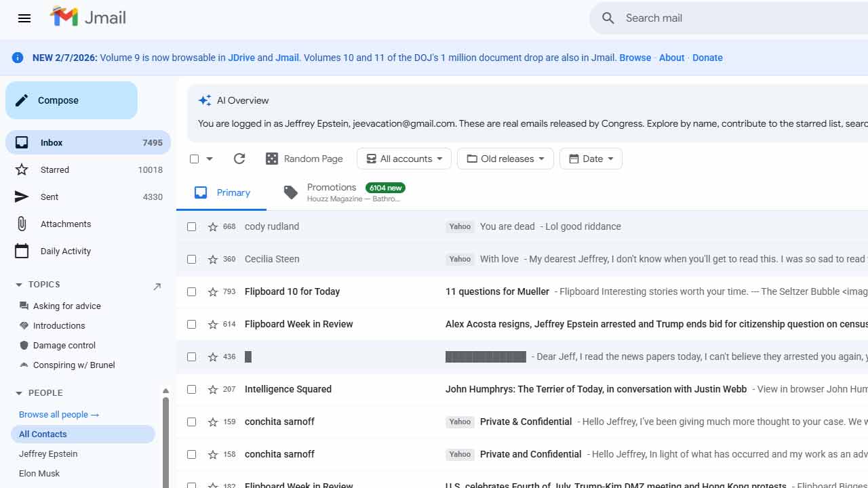Image resolution: width=868 pixels, height=488 pixels.
Task: Click the Starred star icon in sidebar
Action: [x=22, y=169]
